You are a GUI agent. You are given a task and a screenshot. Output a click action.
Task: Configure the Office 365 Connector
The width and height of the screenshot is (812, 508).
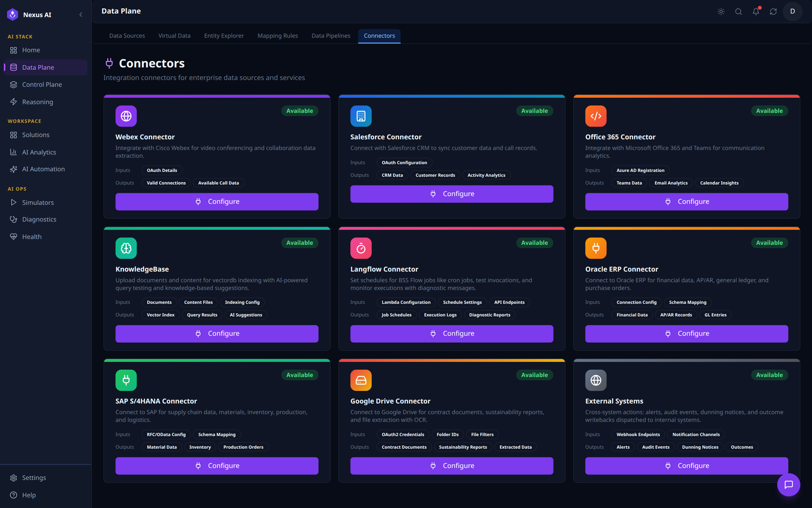687,202
